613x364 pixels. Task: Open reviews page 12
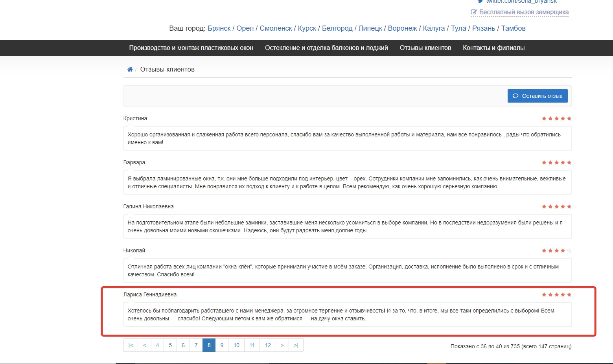[268, 345]
